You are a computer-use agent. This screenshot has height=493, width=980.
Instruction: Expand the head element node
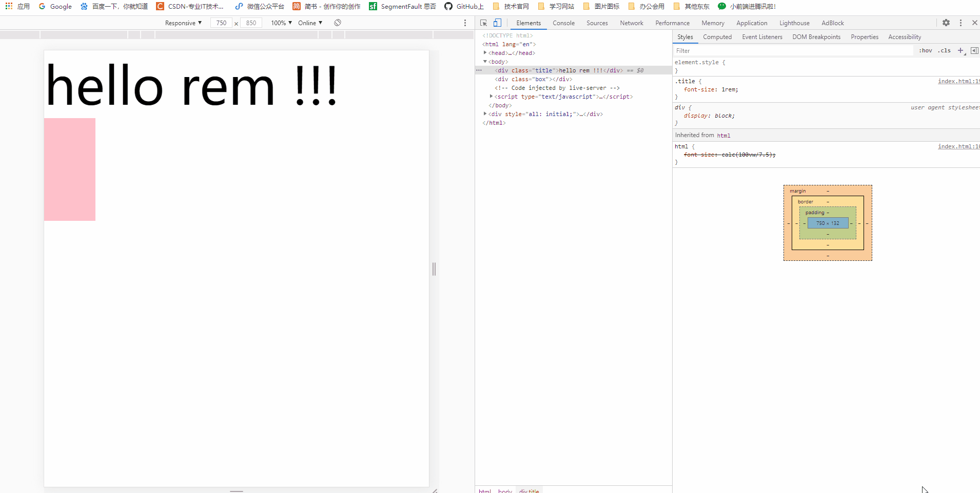tap(485, 53)
